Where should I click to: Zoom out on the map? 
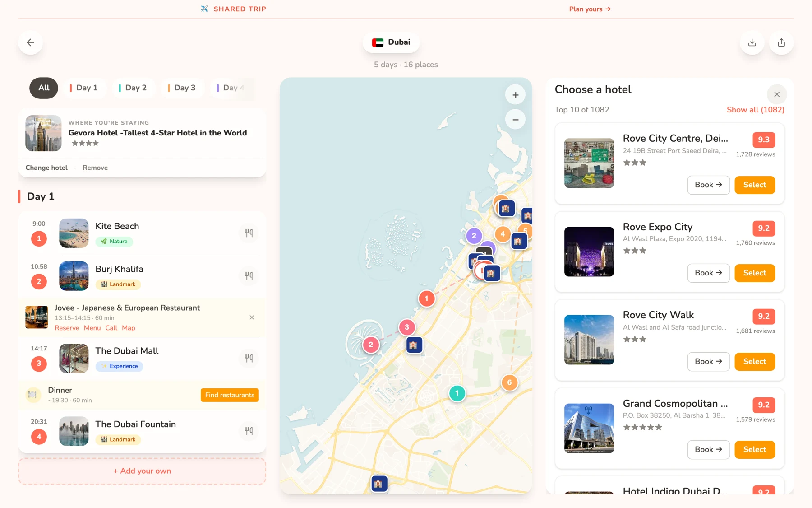coord(515,120)
